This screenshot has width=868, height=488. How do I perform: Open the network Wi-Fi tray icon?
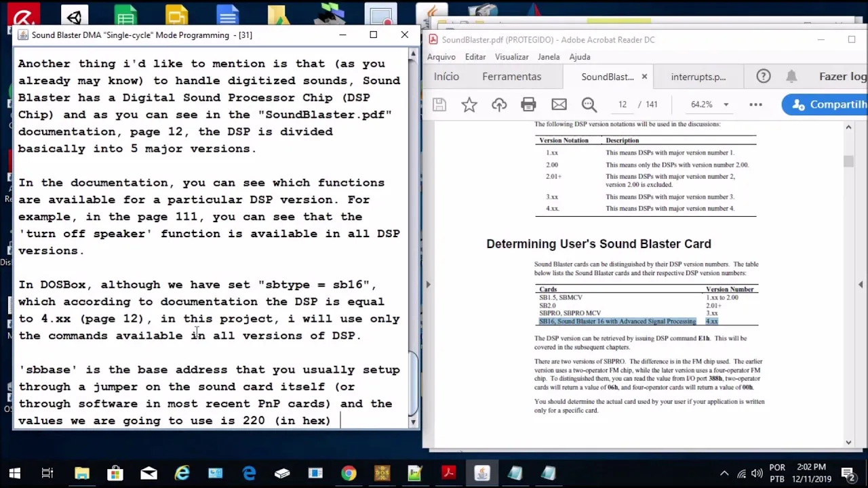click(x=742, y=473)
